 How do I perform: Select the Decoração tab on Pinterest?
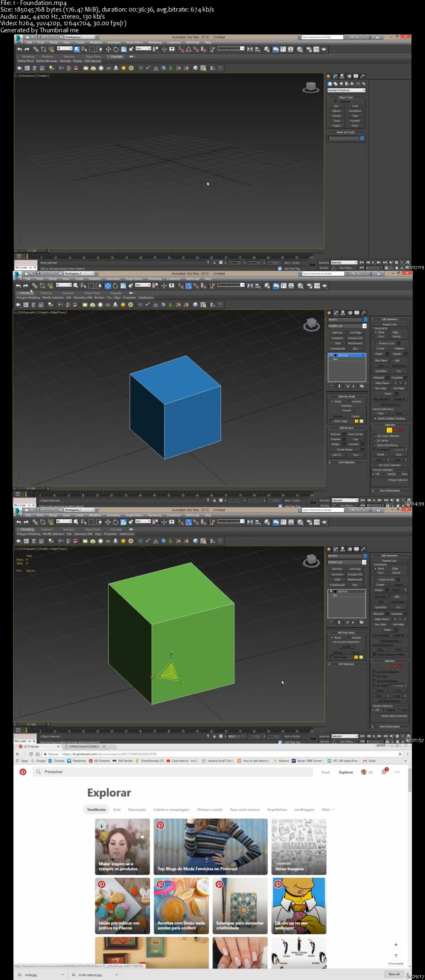pyautogui.click(x=137, y=810)
